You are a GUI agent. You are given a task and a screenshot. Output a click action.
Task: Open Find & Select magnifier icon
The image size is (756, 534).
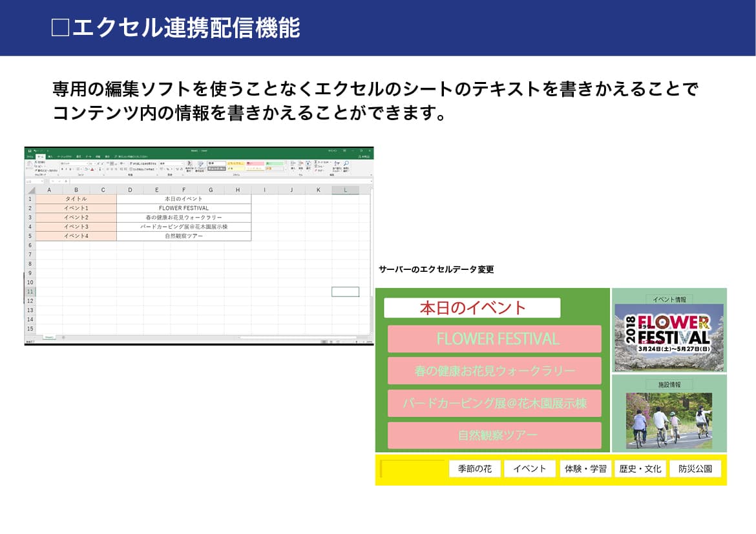346,163
